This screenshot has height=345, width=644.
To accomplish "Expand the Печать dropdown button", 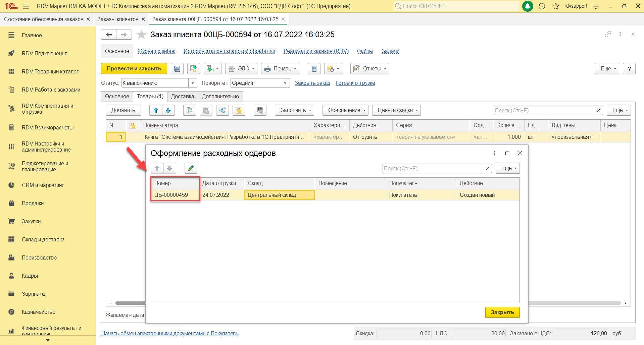I will point(281,69).
